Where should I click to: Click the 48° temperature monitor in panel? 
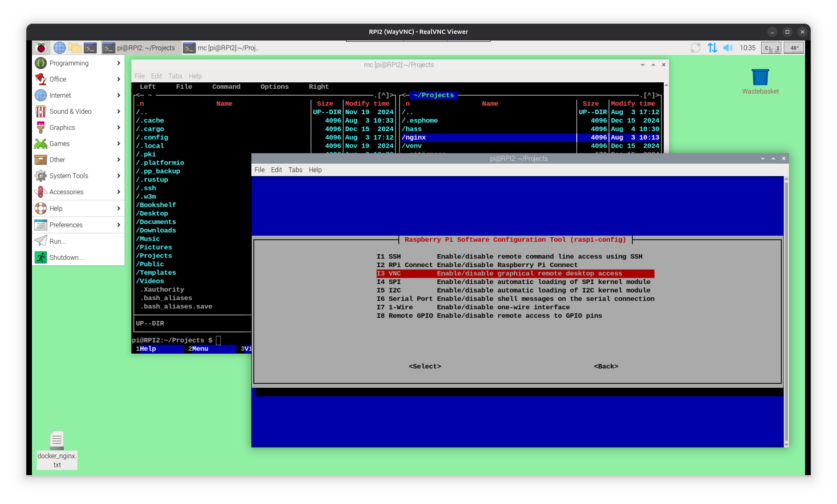click(x=794, y=48)
